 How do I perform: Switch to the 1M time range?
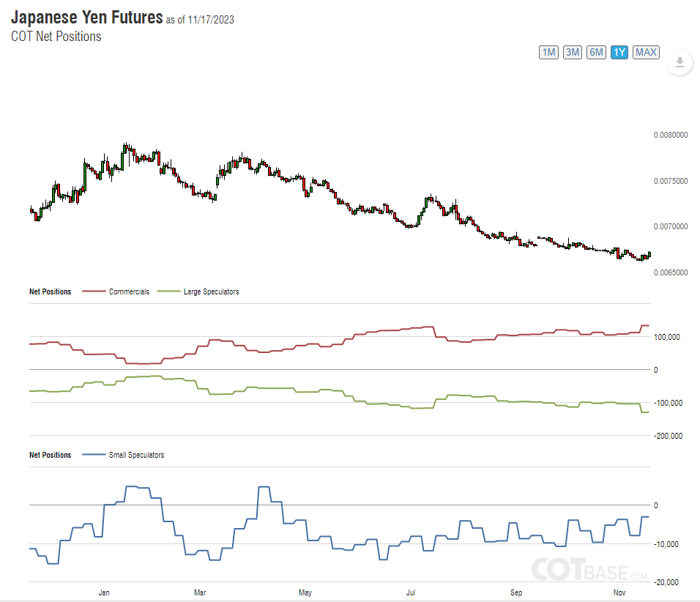[x=548, y=52]
